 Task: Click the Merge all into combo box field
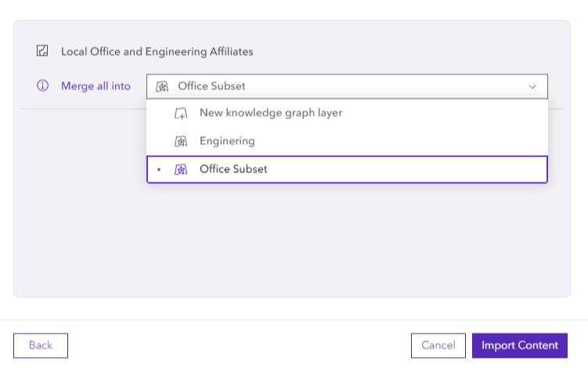click(346, 86)
